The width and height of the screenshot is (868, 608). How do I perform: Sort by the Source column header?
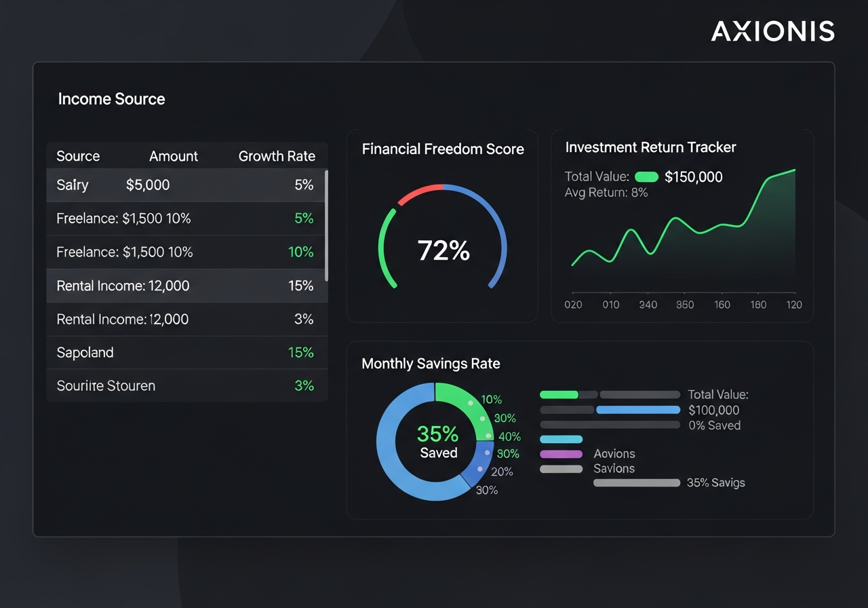[x=77, y=156]
